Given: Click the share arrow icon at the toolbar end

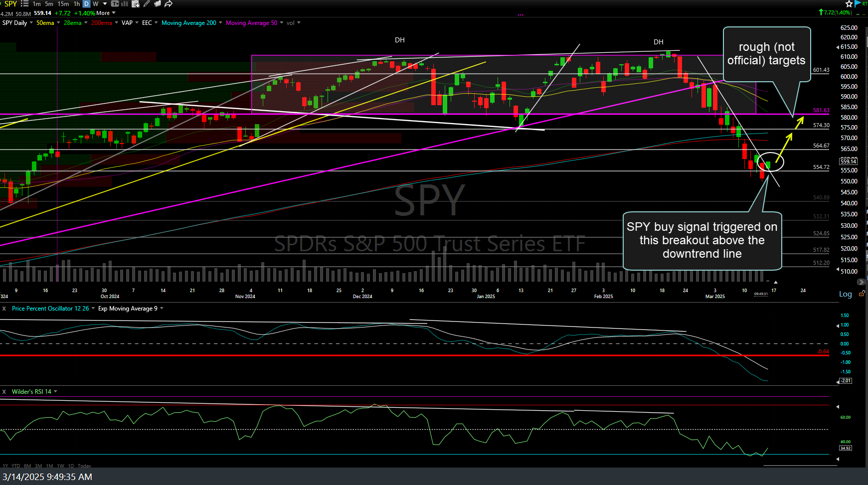Looking at the screenshot, I should (x=168, y=4).
